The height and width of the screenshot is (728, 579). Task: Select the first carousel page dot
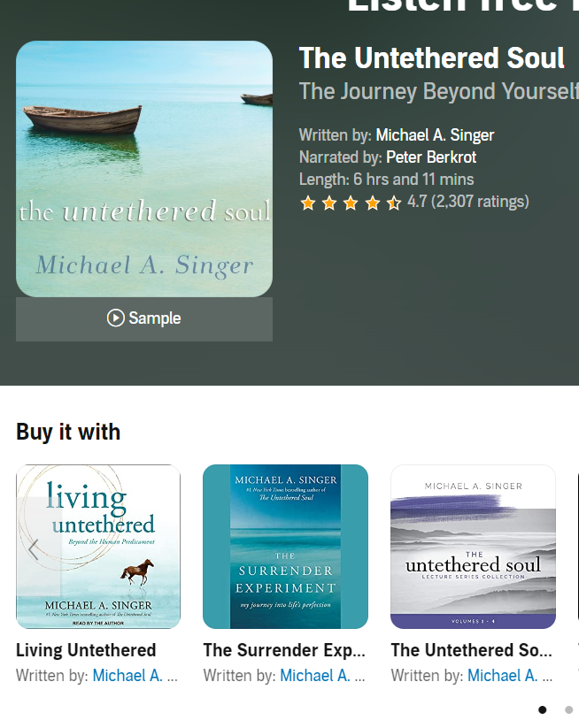pyautogui.click(x=543, y=710)
